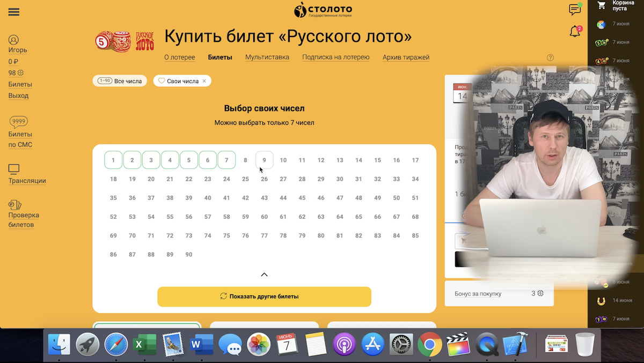The image size is (644, 363).
Task: Click the help question mark icon
Action: click(x=550, y=57)
